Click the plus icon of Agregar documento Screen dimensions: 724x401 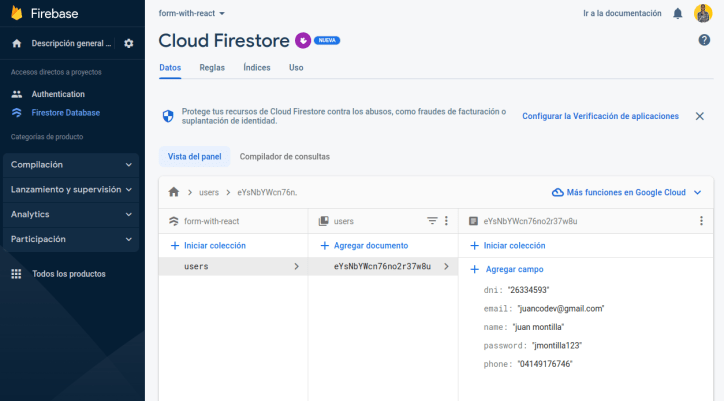pos(325,246)
